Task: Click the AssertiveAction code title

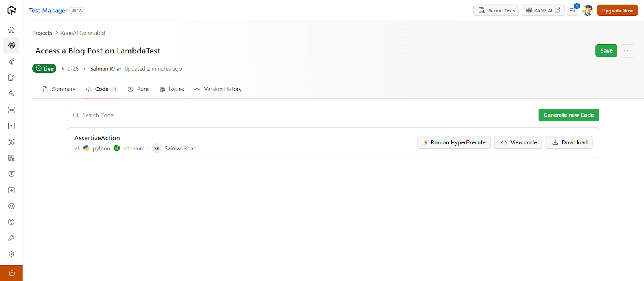Action: coord(97,138)
